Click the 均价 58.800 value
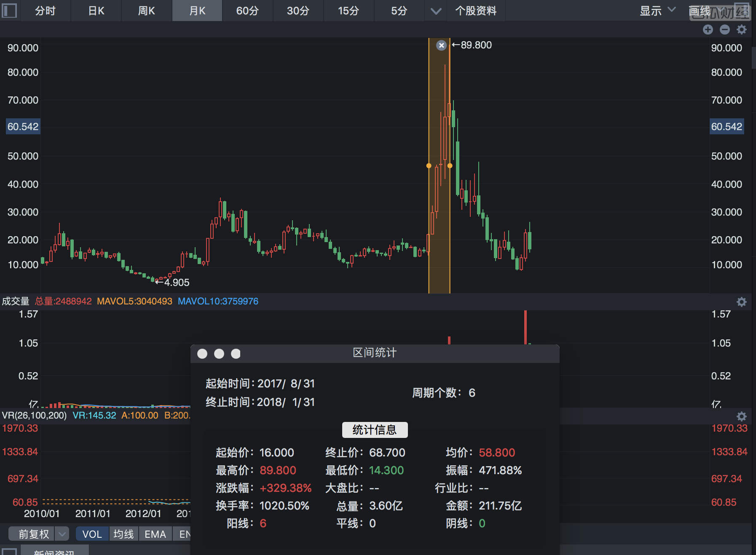The image size is (756, 555). (497, 453)
